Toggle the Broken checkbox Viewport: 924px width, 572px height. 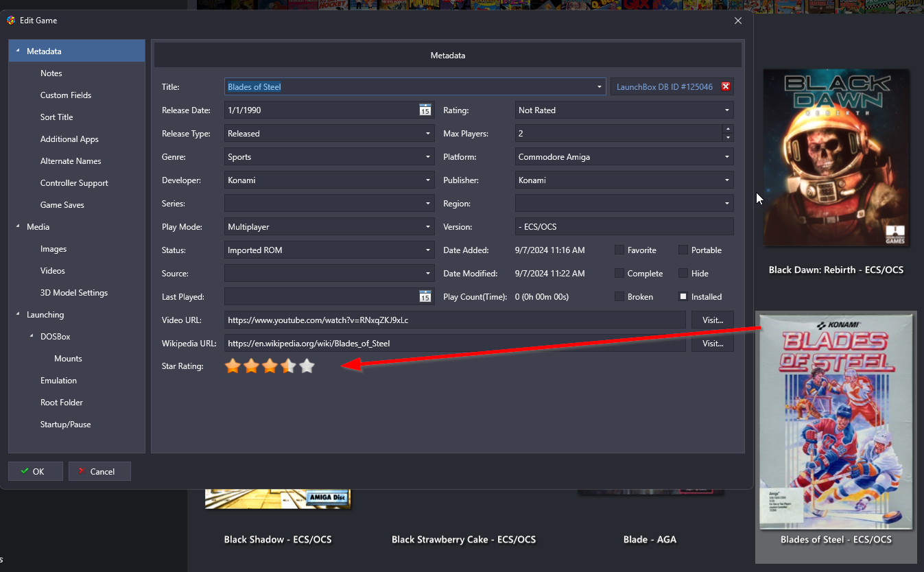[x=619, y=296]
